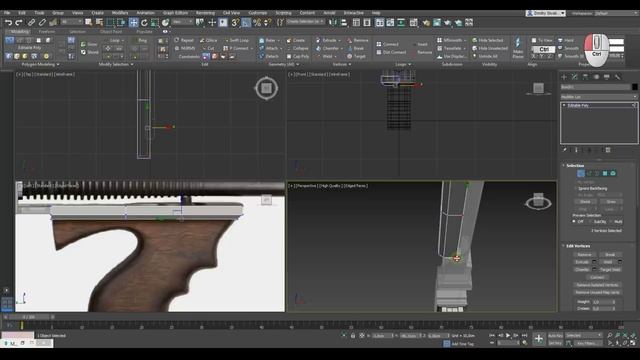
Task: Collapse the Selection rollout
Action: click(575, 165)
